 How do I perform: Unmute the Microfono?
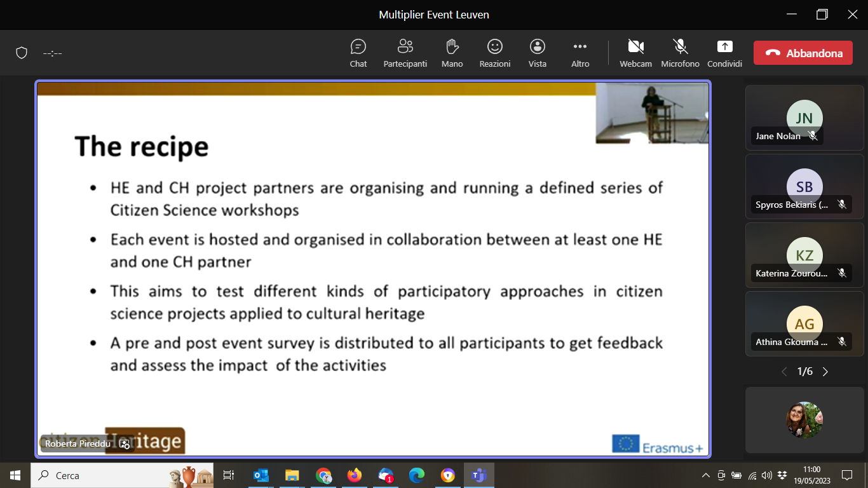(680, 53)
